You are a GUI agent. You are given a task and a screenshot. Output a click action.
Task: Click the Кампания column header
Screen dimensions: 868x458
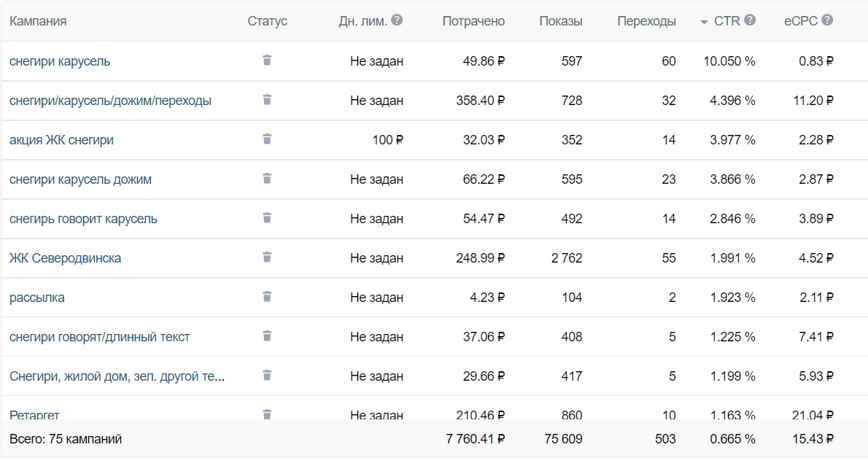point(38,21)
